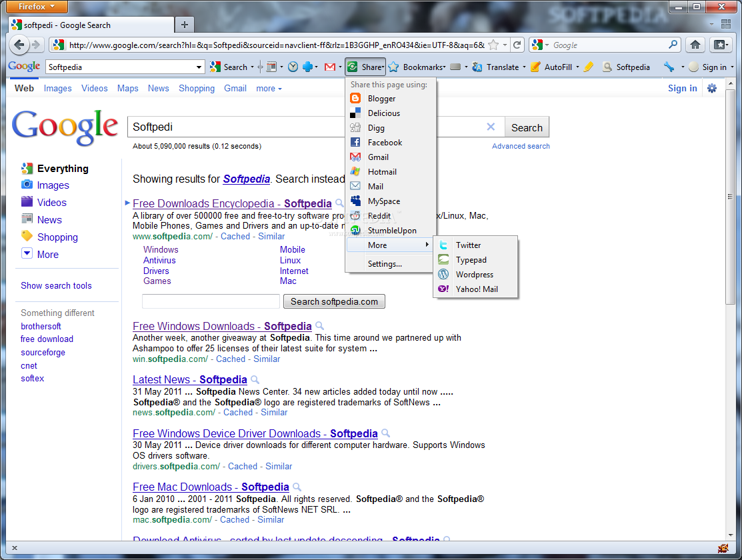
Task: Select Delicious in the Share menu
Action: pos(391,113)
